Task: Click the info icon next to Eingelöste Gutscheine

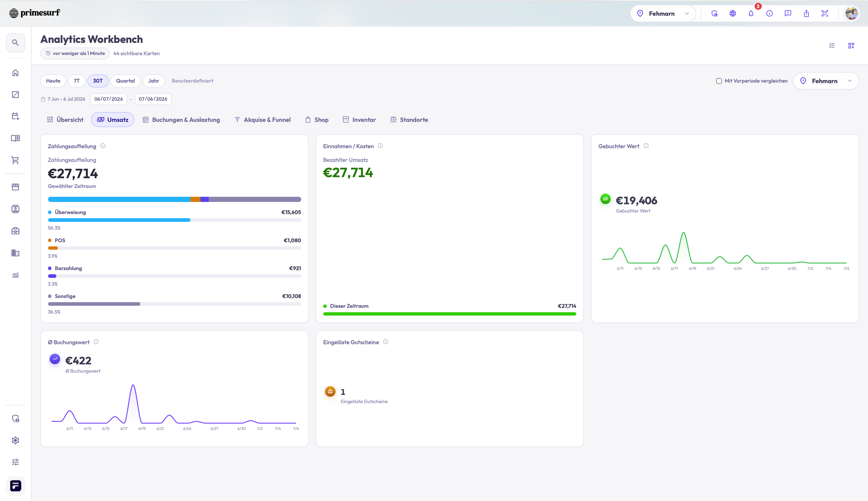Action: pyautogui.click(x=386, y=342)
